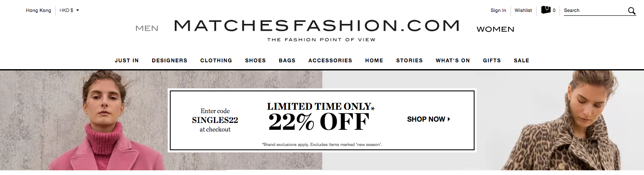Select the SALE menu item
644x175 pixels.
pyautogui.click(x=521, y=60)
